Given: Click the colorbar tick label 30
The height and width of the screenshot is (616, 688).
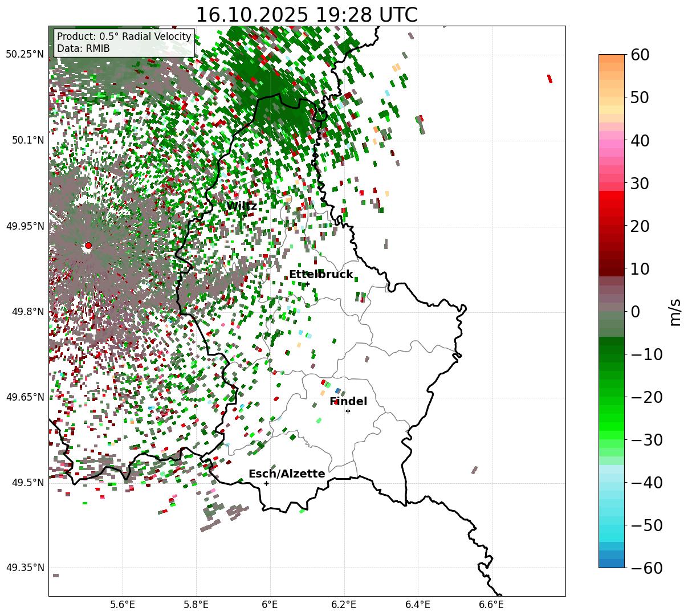Looking at the screenshot, I should pos(639,183).
